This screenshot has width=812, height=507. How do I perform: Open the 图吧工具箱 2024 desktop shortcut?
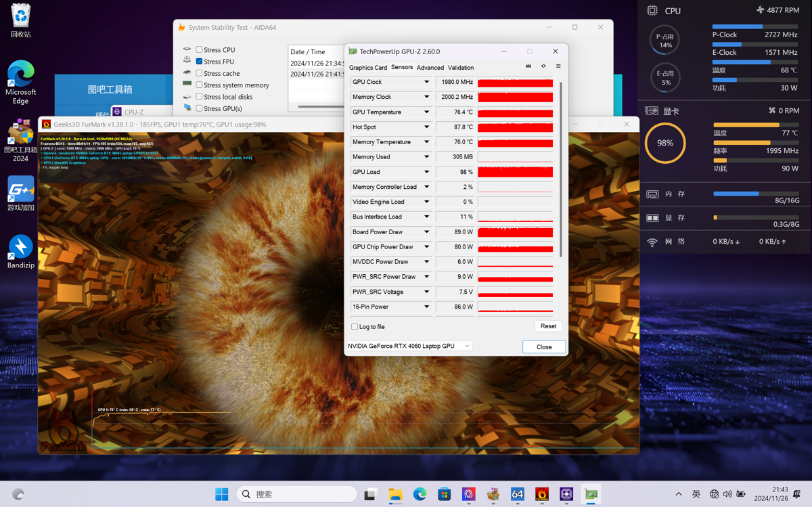(21, 141)
